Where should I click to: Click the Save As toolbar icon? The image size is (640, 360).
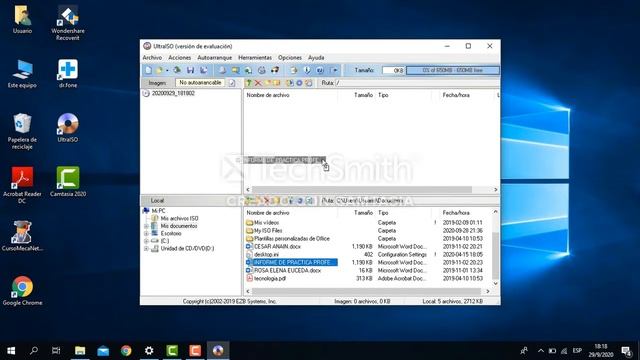click(203, 70)
